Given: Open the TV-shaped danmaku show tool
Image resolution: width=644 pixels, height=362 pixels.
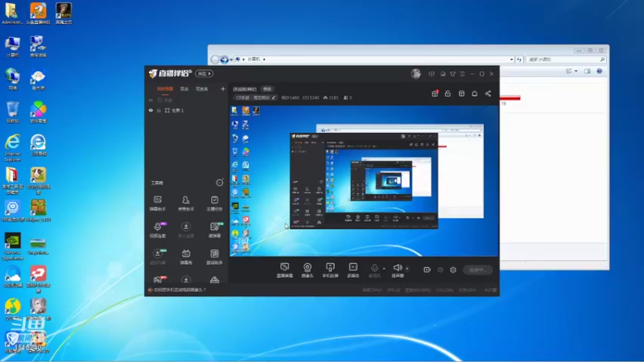Looking at the screenshot, I should coord(186,257).
